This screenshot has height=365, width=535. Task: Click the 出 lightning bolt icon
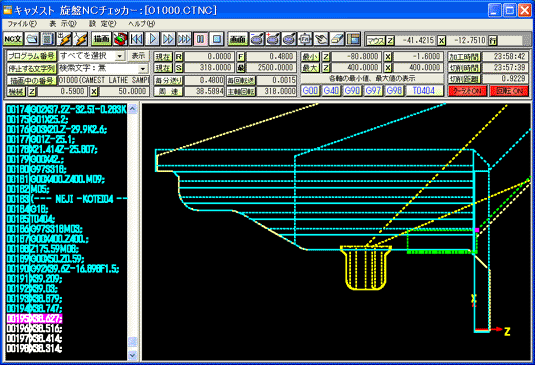64,39
